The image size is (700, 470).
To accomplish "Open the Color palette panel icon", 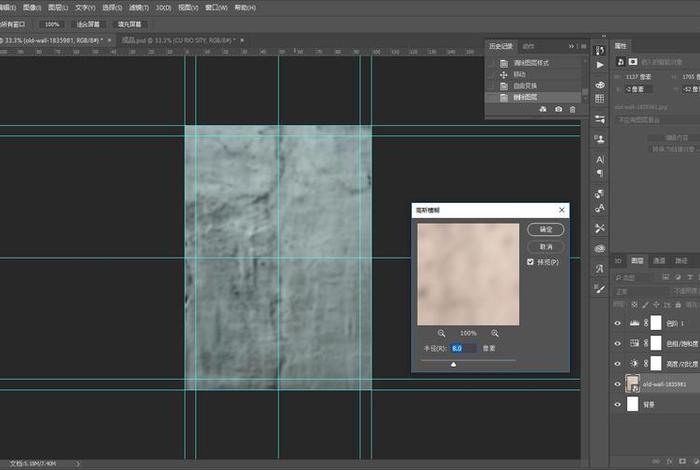I will pyautogui.click(x=600, y=85).
